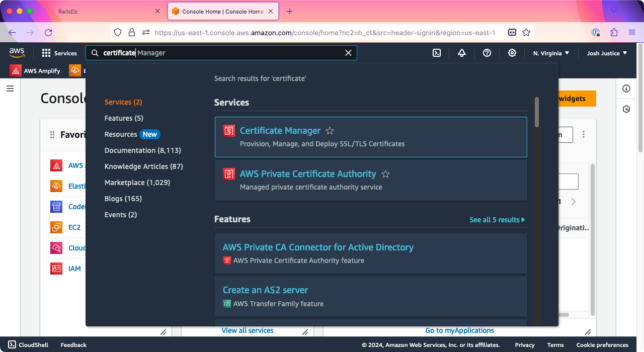Open the browser extensions puzzle icon
The height and width of the screenshot is (352, 644).
pos(614,32)
